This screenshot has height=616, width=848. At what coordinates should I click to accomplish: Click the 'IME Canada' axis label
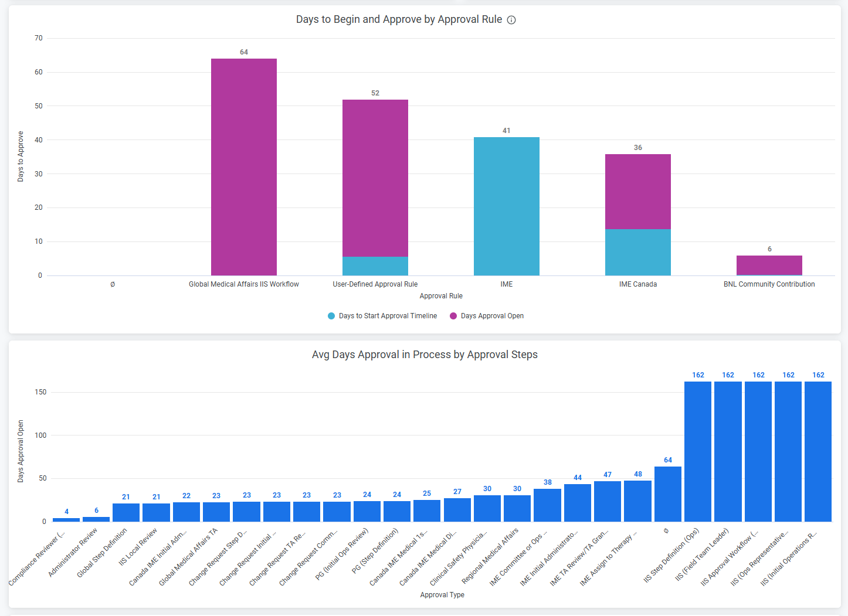pyautogui.click(x=638, y=284)
